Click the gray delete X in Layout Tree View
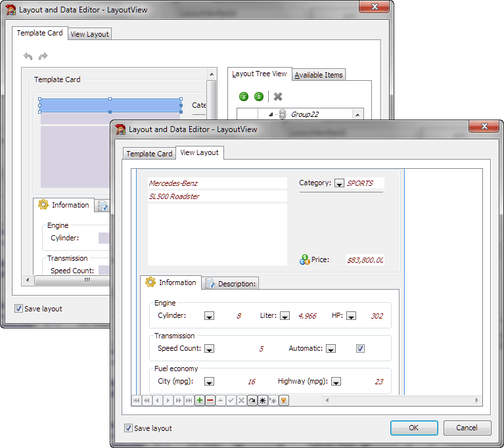Viewport: 504px width, 448px height. (278, 97)
